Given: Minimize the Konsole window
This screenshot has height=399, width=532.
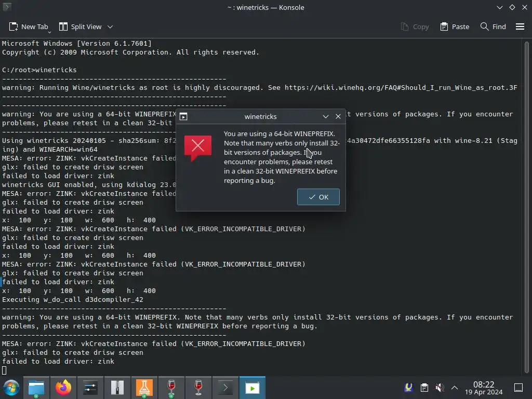Looking at the screenshot, I should pyautogui.click(x=499, y=7).
